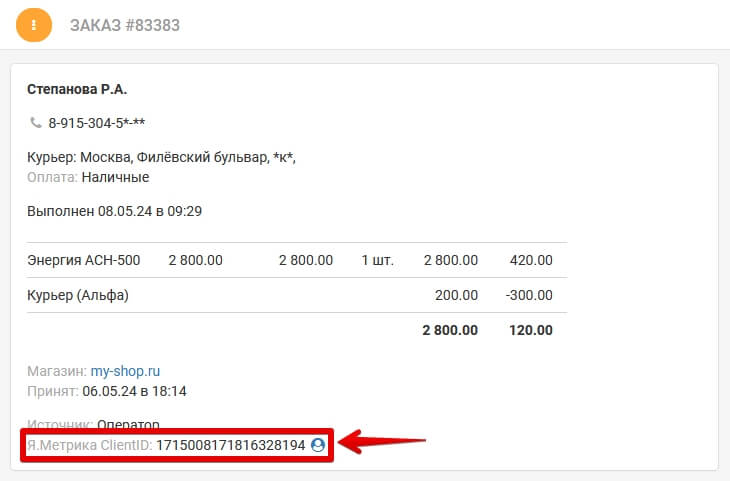The height and width of the screenshot is (481, 730).
Task: Click the quantity cell 1 шт.
Action: pos(377,260)
